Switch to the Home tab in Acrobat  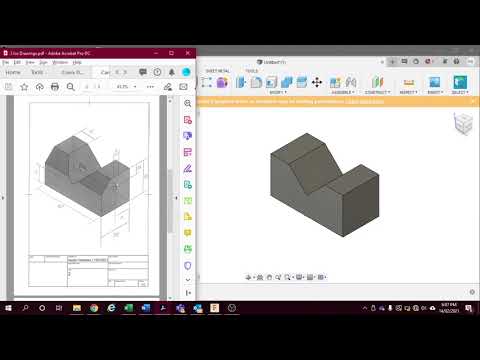click(x=13, y=72)
